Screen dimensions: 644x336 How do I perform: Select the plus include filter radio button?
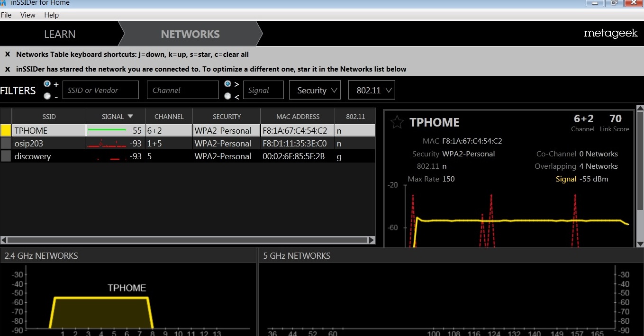(47, 84)
